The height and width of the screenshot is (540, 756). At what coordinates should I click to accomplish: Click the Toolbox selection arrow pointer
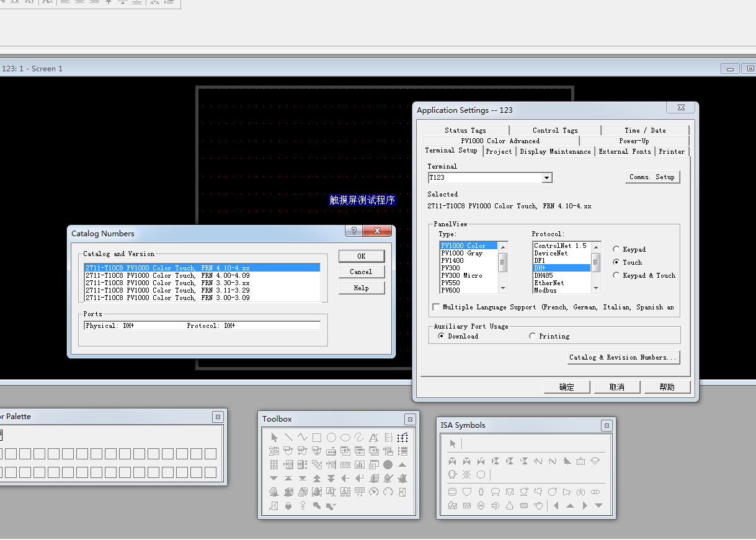tap(274, 438)
